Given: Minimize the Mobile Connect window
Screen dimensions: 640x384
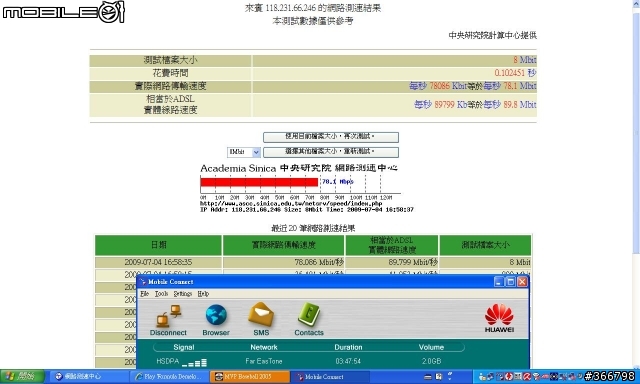Looking at the screenshot, I should coord(499,282).
